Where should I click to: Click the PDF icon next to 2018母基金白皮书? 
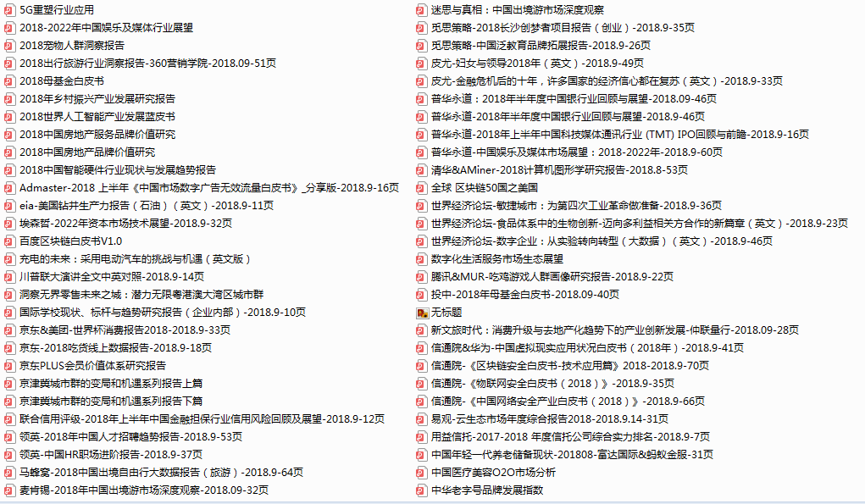9,81
